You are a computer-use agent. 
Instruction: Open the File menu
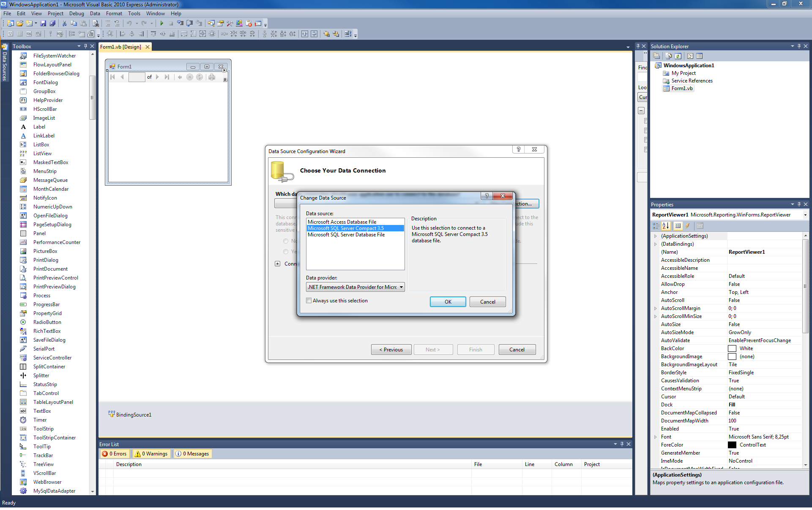click(x=7, y=14)
